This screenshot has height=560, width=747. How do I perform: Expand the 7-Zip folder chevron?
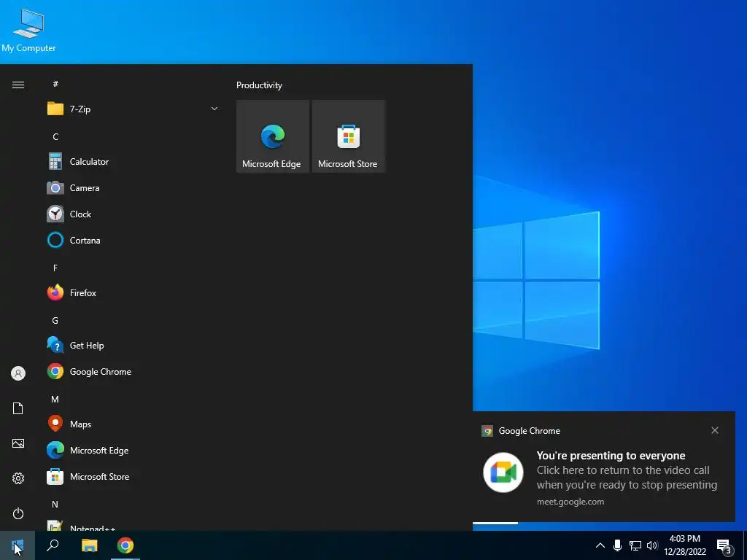coord(214,109)
